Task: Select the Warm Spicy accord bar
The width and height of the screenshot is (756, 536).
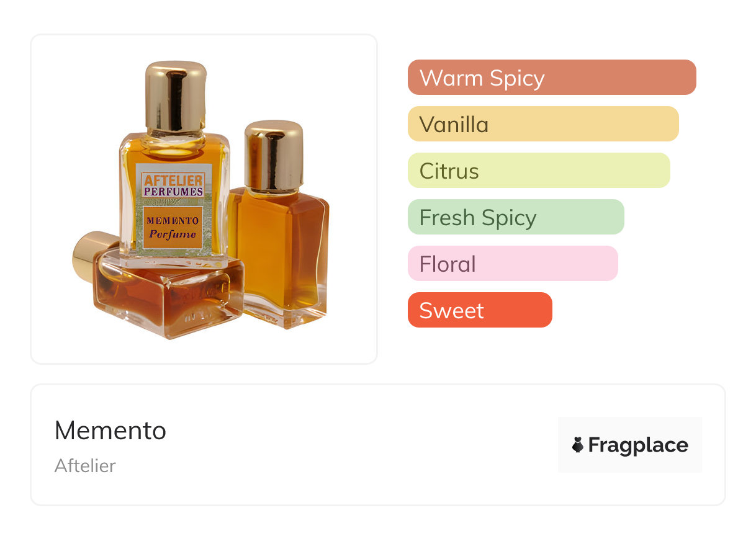Action: (552, 78)
